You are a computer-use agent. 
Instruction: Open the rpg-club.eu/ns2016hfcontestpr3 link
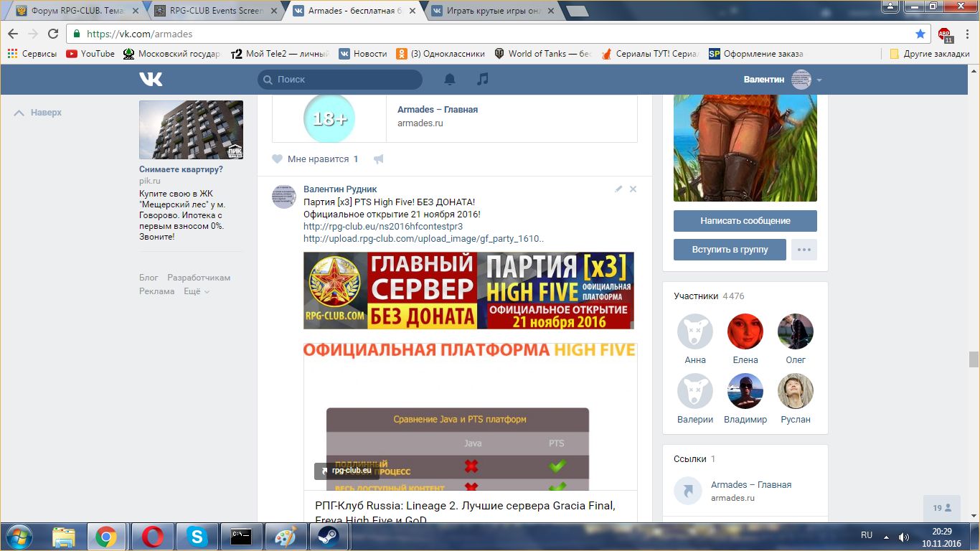[383, 227]
